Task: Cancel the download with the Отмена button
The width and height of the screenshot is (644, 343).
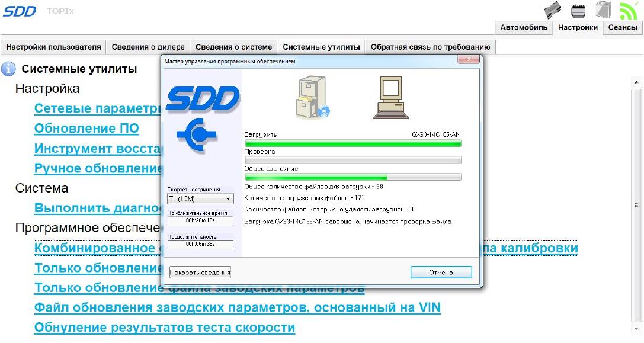Action: point(441,272)
